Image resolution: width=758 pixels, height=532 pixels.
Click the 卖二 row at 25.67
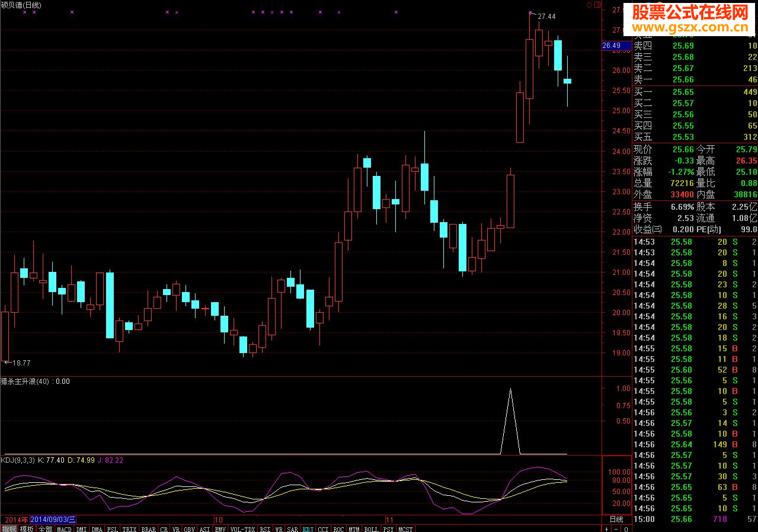(x=695, y=68)
